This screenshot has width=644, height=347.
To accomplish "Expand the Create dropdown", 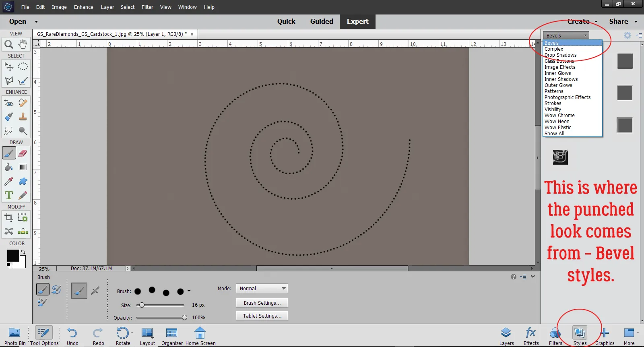I will coord(582,22).
